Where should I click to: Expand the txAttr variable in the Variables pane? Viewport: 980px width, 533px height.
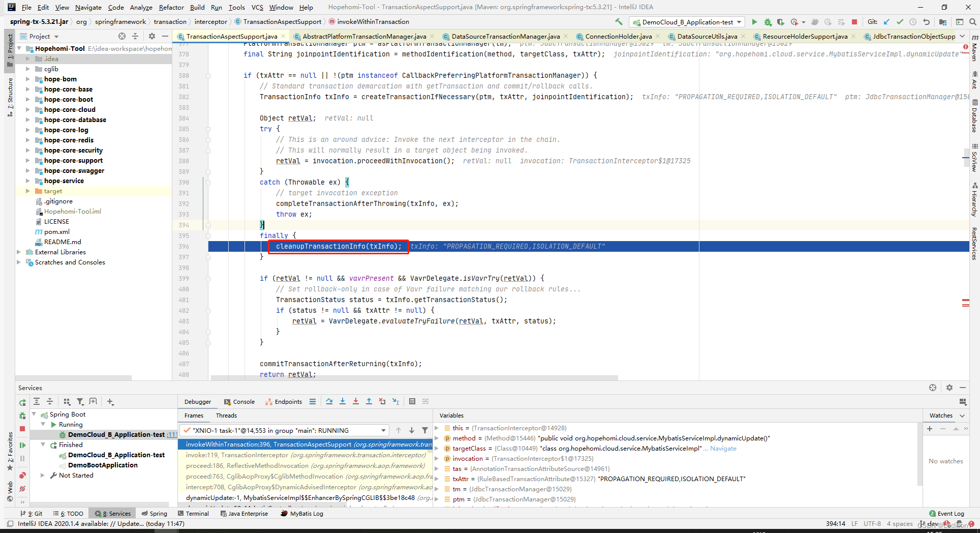pyautogui.click(x=437, y=479)
